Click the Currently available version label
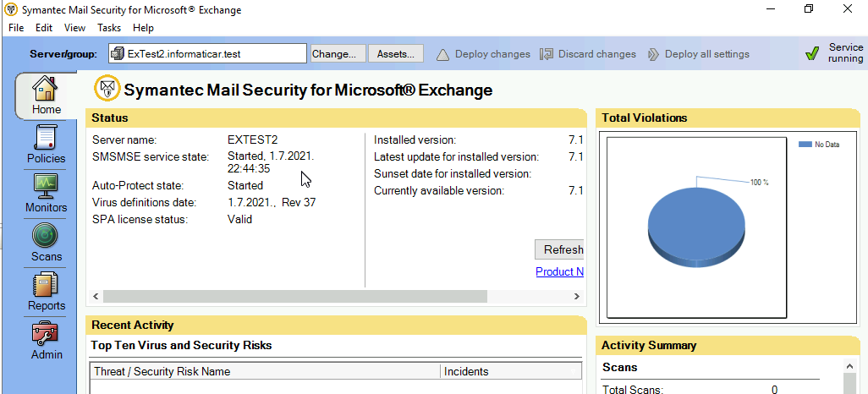Viewport: 868px width, 394px height. pyautogui.click(x=439, y=191)
